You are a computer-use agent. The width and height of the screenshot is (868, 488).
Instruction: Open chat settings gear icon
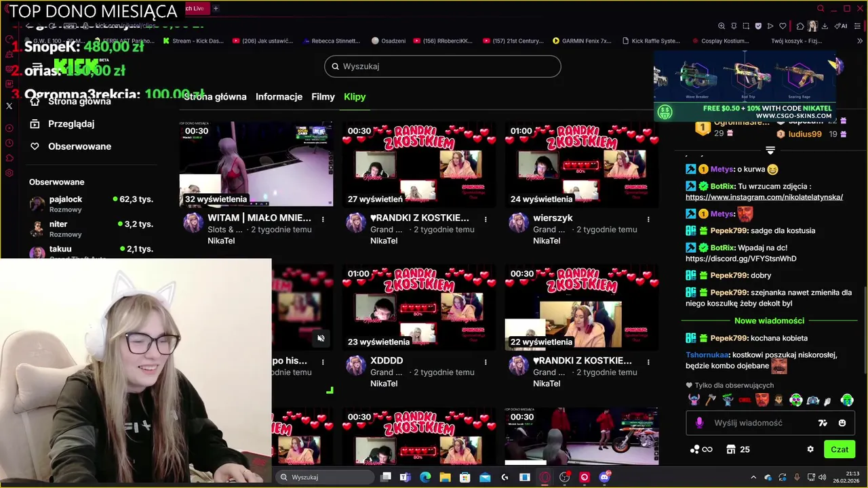point(810,449)
